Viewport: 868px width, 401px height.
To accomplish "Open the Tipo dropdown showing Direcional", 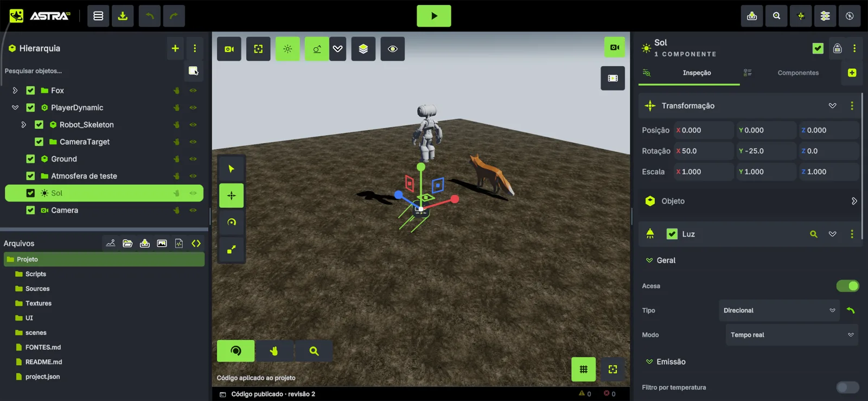I will (778, 310).
